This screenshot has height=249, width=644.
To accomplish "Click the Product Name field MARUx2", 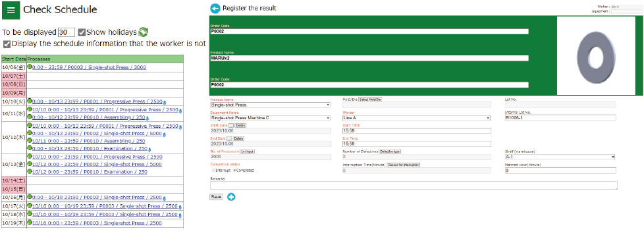I will [369, 59].
